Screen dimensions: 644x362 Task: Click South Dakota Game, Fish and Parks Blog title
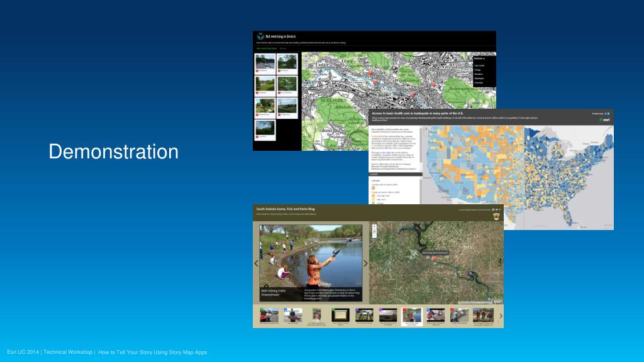click(x=286, y=209)
